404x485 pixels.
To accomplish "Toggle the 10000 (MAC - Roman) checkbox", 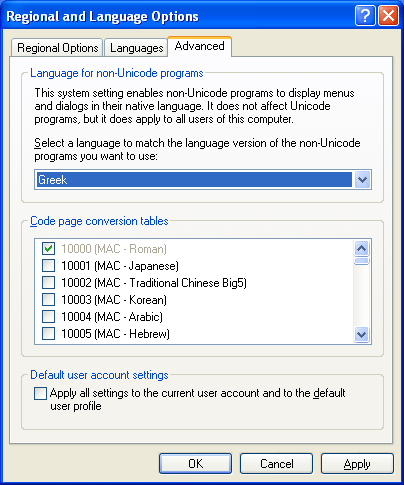I will click(48, 249).
